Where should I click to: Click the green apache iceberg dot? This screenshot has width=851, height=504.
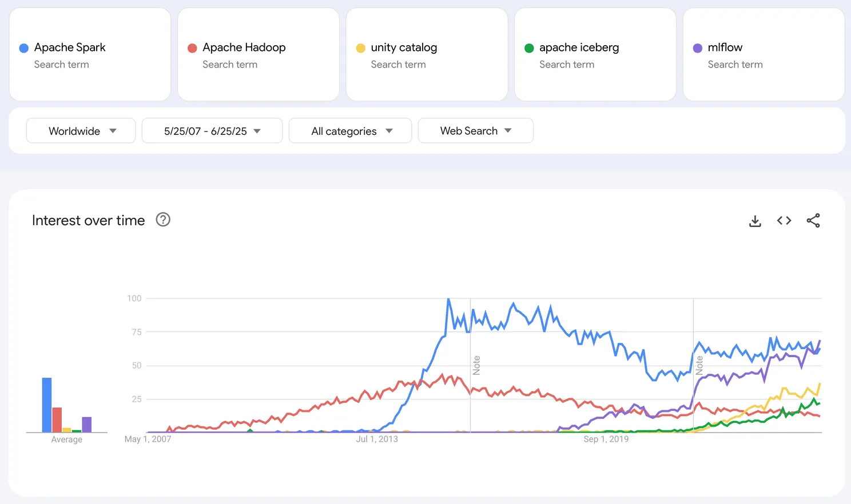point(529,48)
